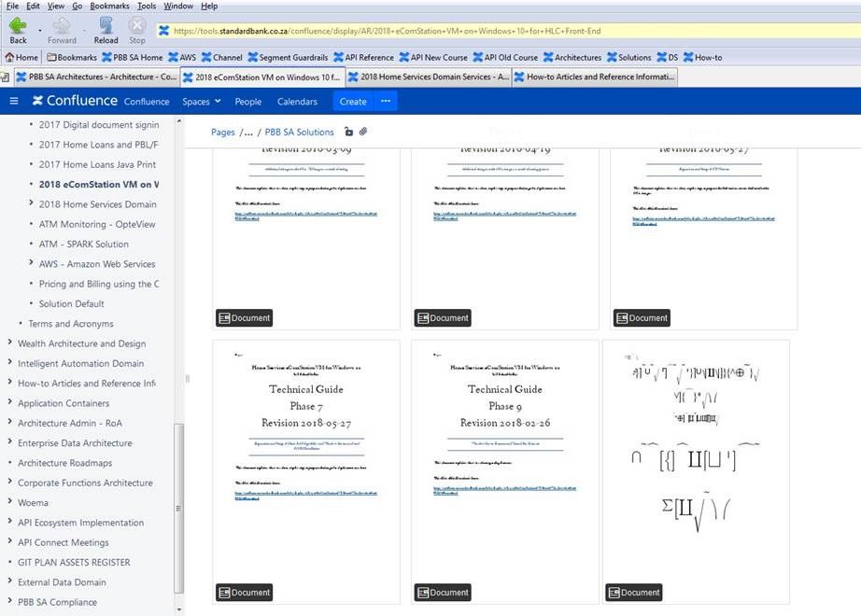Expand Wealth Architecture and Design
This screenshot has height=616, width=861.
click(9, 342)
